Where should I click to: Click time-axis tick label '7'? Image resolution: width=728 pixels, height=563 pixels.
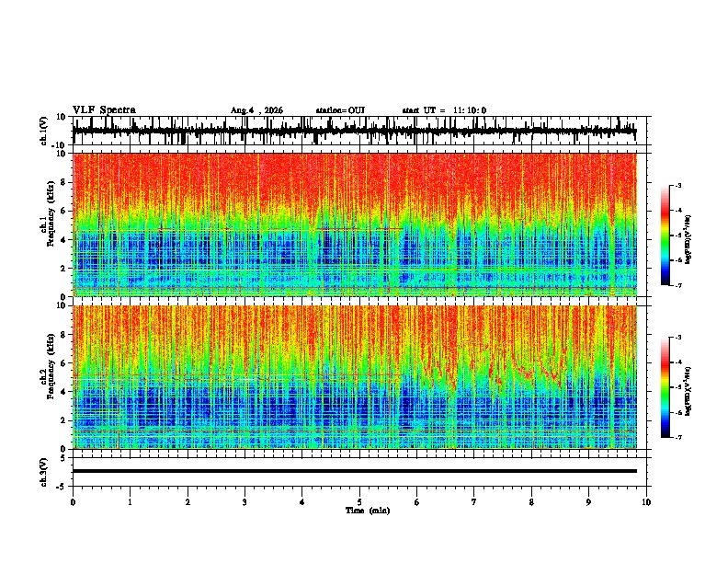coord(474,502)
